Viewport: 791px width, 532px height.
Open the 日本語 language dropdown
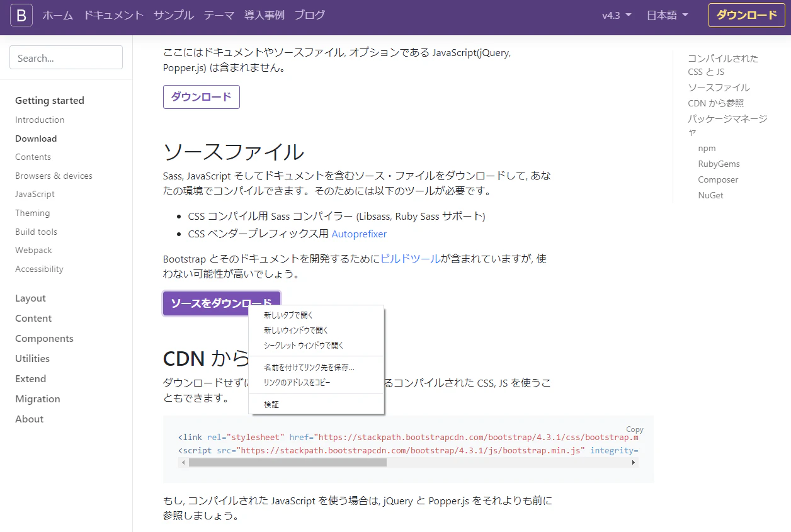pos(668,15)
